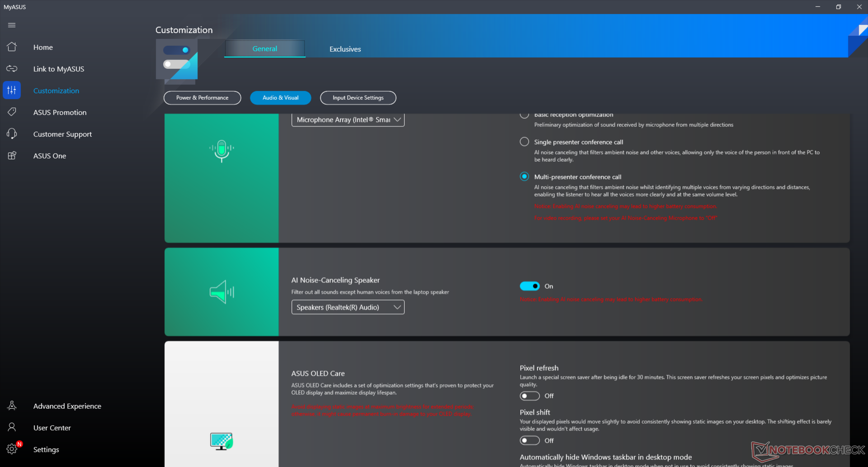Open the Settings page
This screenshot has width=868, height=467.
(46, 449)
